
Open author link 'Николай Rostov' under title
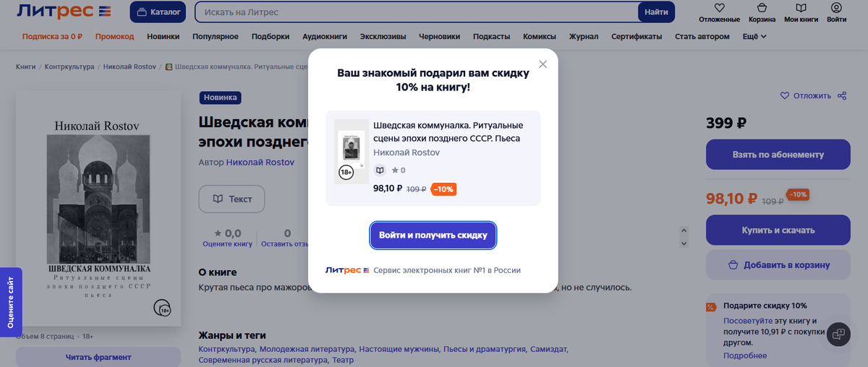pos(260,163)
